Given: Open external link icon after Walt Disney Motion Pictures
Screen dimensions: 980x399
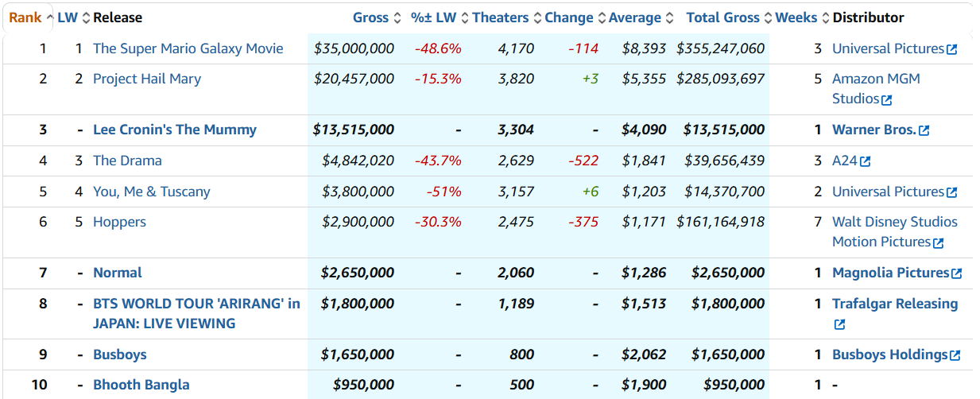Looking at the screenshot, I should coord(939,243).
